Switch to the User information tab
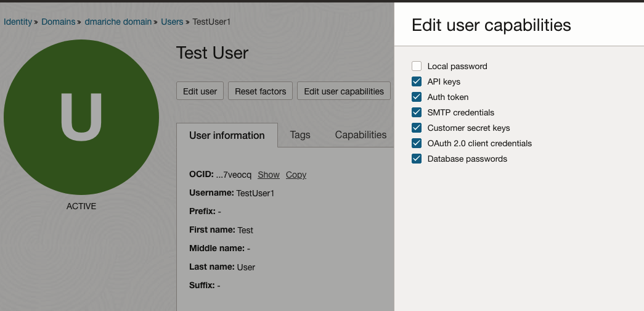The image size is (644, 311). coord(227,135)
